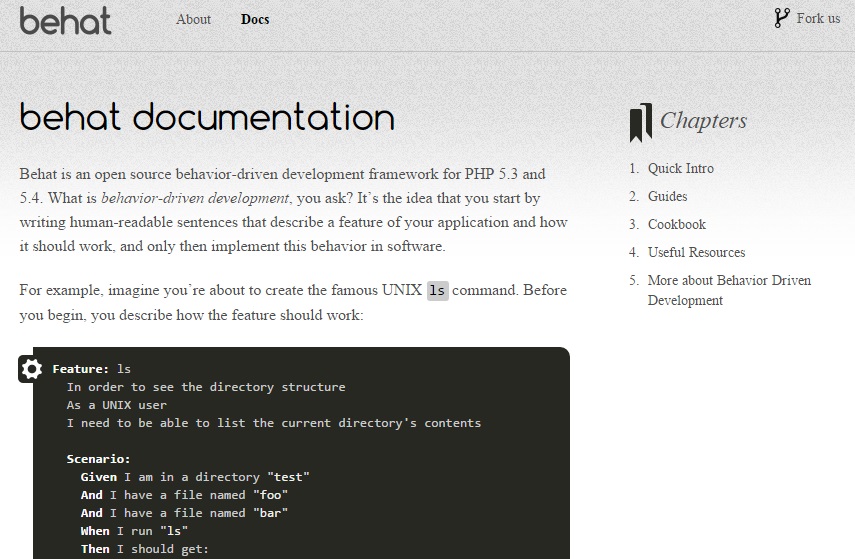Click the highlighted inline ls code
The height and width of the screenshot is (559, 855).
(x=437, y=291)
